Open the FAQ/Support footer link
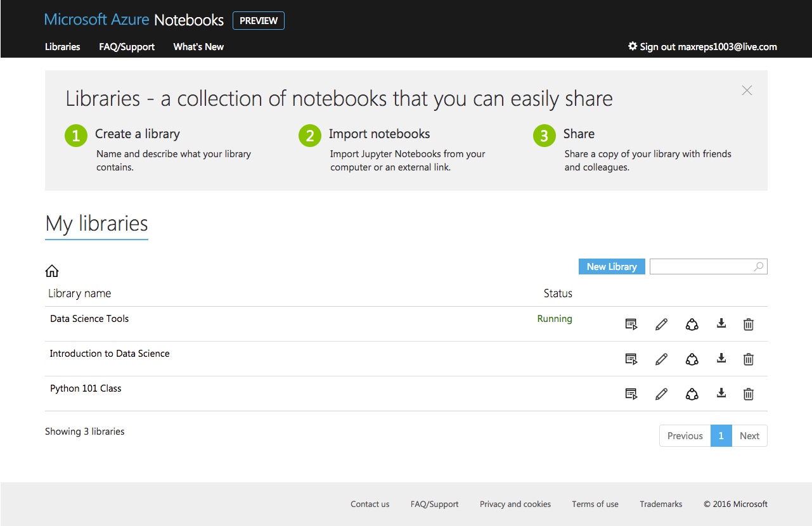812x526 pixels. [435, 504]
